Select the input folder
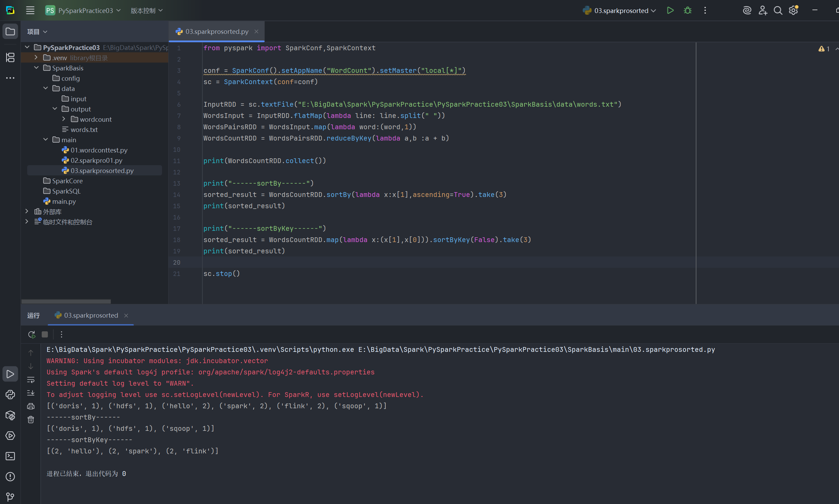Image resolution: width=839 pixels, height=504 pixels. [x=78, y=99]
